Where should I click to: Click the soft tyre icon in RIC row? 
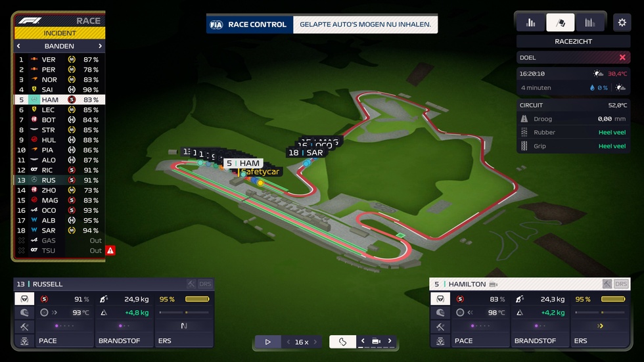pyautogui.click(x=72, y=170)
